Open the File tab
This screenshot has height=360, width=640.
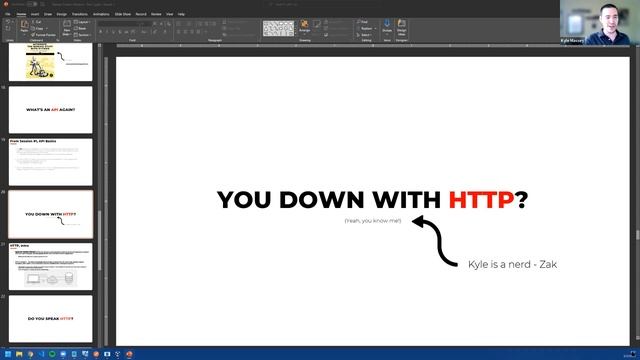click(8, 14)
